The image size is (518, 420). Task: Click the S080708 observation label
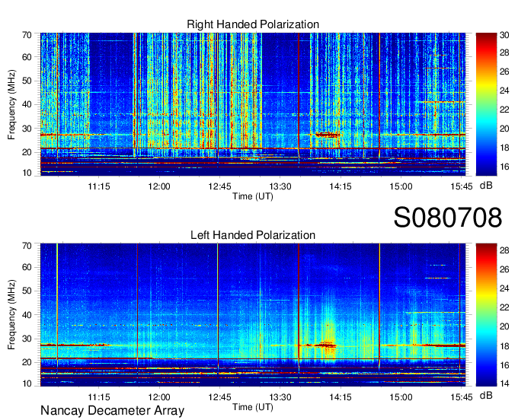tap(448, 218)
